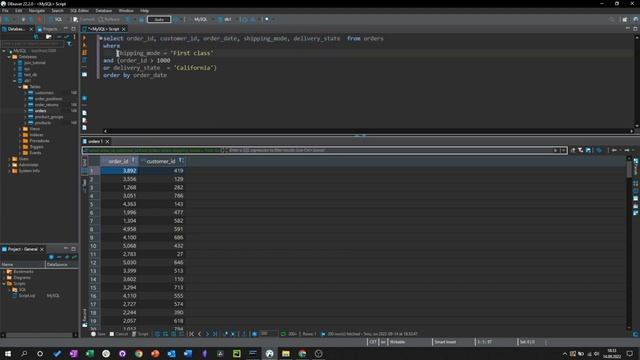Collapse the Tables folder
640x360 pixels.
(x=20, y=87)
